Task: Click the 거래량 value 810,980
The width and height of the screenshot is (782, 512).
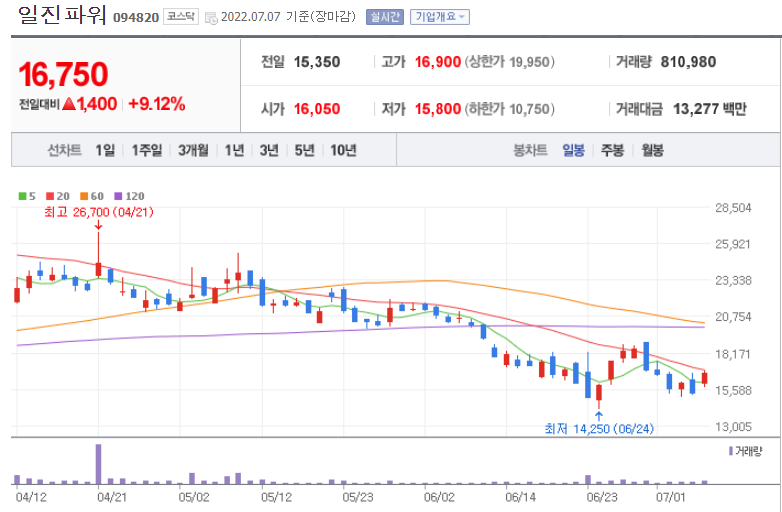Action: point(688,62)
